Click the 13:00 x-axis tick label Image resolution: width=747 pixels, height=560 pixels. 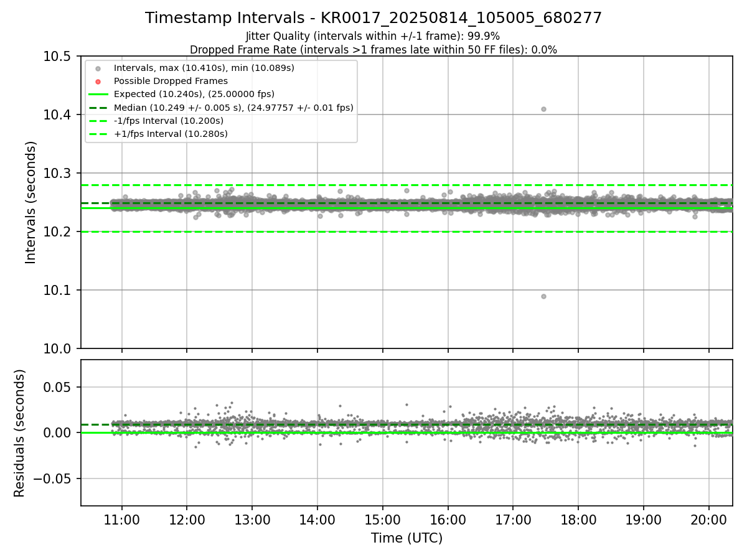click(252, 520)
